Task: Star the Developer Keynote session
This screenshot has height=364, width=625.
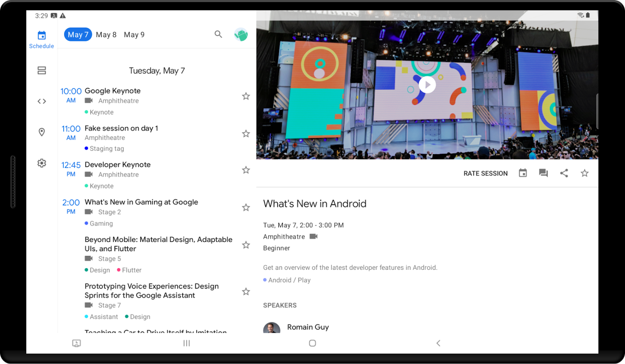Action: point(246,170)
